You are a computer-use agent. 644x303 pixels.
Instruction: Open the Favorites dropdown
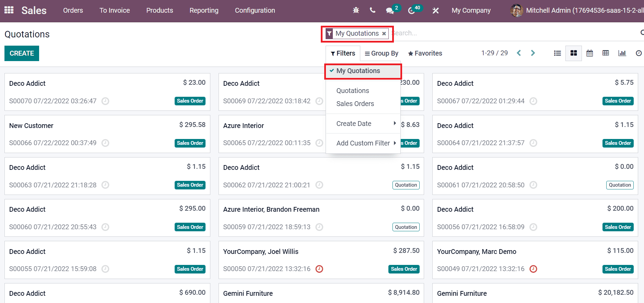point(425,53)
